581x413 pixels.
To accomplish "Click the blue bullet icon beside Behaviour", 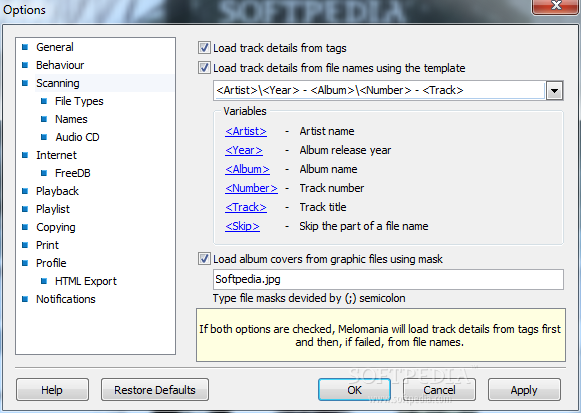I will coord(25,65).
